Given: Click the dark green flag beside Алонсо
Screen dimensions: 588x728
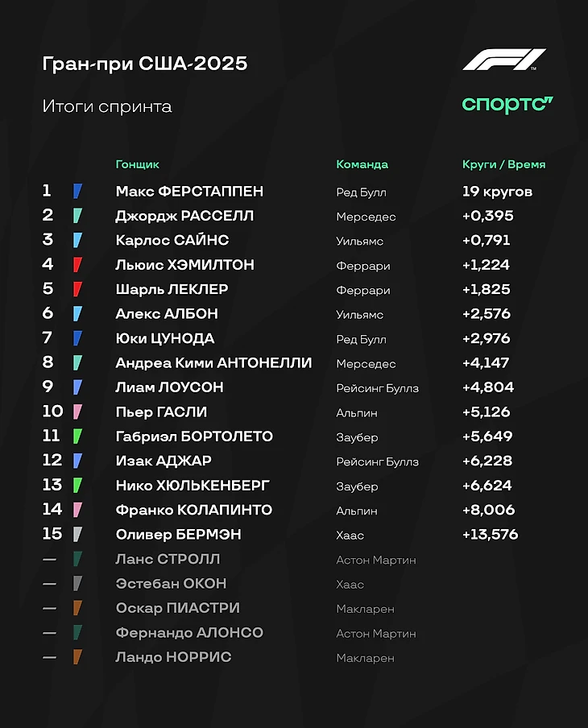Looking at the screenshot, I should click(x=77, y=633).
